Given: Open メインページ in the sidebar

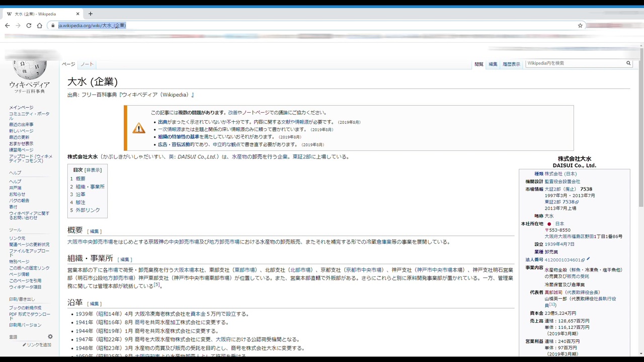Looking at the screenshot, I should [x=21, y=108].
